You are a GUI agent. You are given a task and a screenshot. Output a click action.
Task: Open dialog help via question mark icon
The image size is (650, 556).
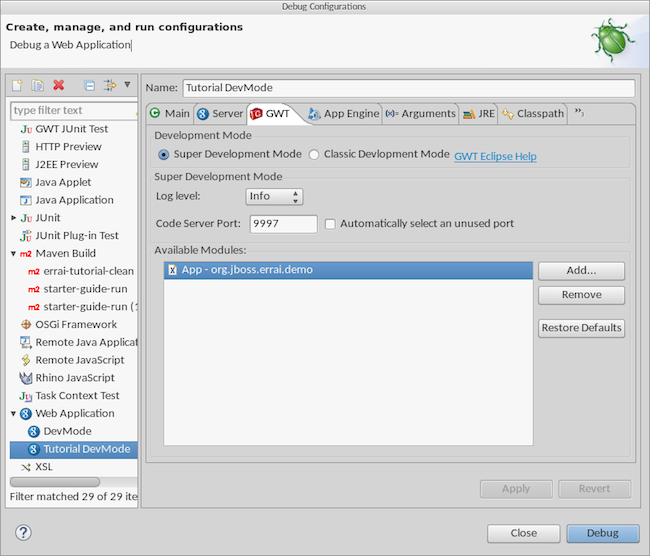pos(23,532)
